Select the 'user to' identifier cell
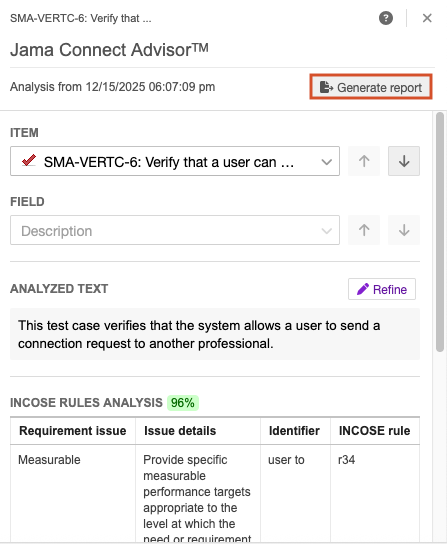447x544 pixels. pyautogui.click(x=295, y=494)
